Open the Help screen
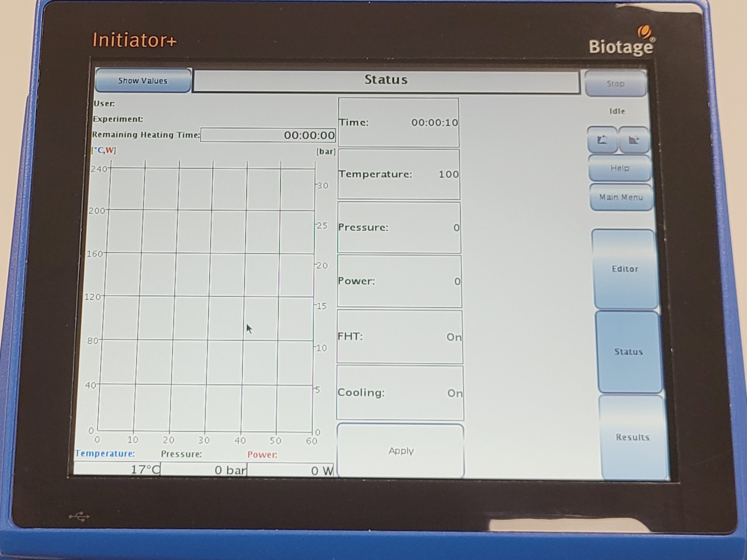Viewport: 747px width, 560px height. point(620,168)
